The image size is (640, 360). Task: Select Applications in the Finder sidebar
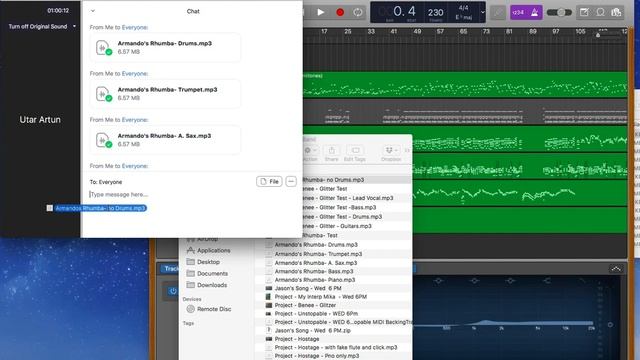pos(213,250)
